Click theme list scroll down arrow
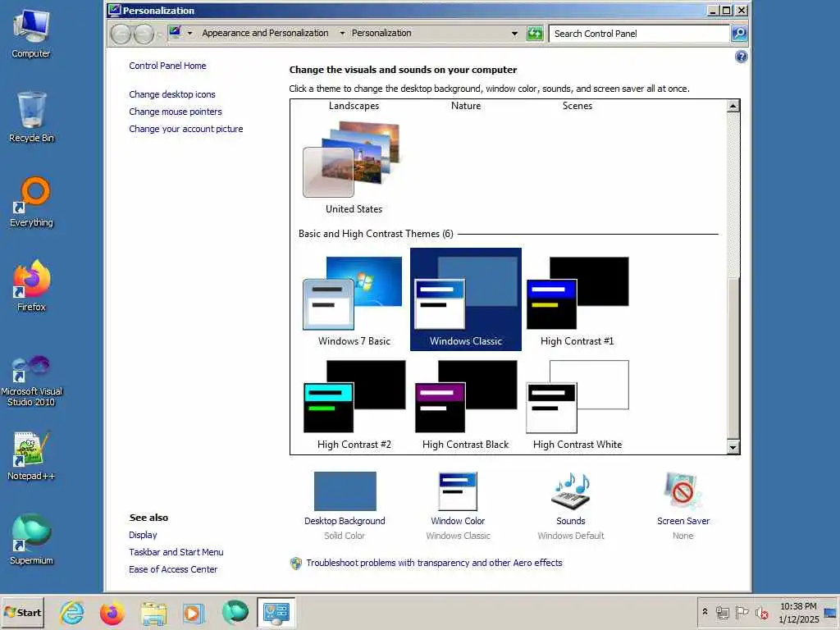 [x=733, y=447]
